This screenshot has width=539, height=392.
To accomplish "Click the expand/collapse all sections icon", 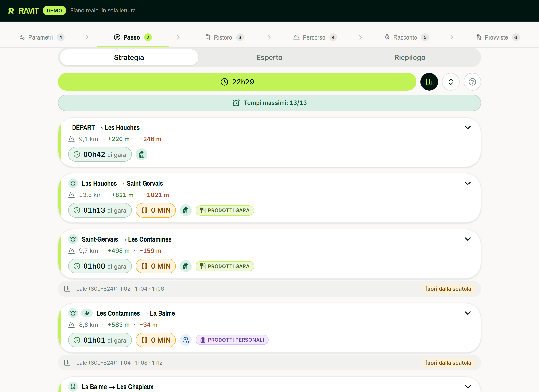I will coord(451,82).
